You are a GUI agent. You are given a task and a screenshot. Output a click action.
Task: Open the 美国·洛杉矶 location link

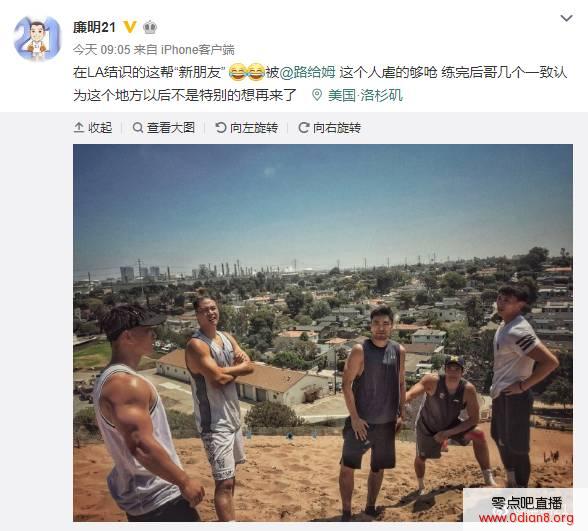click(365, 95)
